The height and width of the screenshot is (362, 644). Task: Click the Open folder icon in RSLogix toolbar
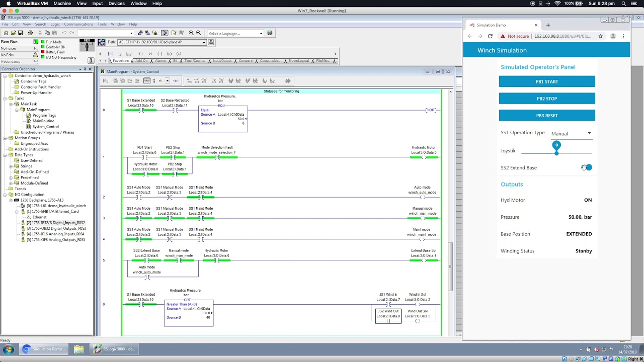pyautogui.click(x=13, y=33)
